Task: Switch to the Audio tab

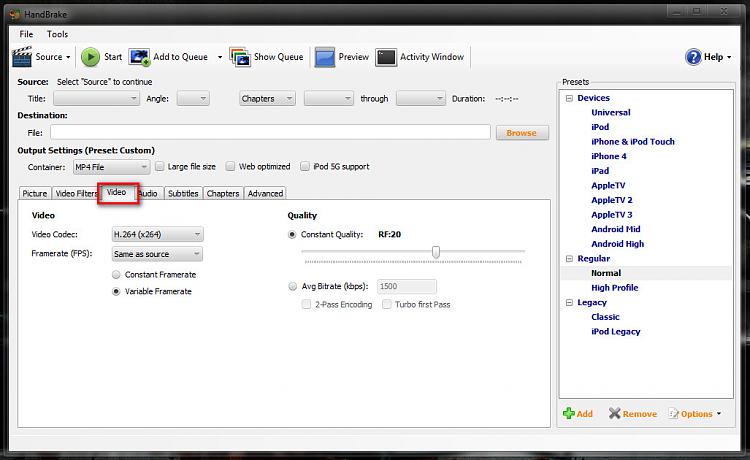Action: tap(149, 193)
